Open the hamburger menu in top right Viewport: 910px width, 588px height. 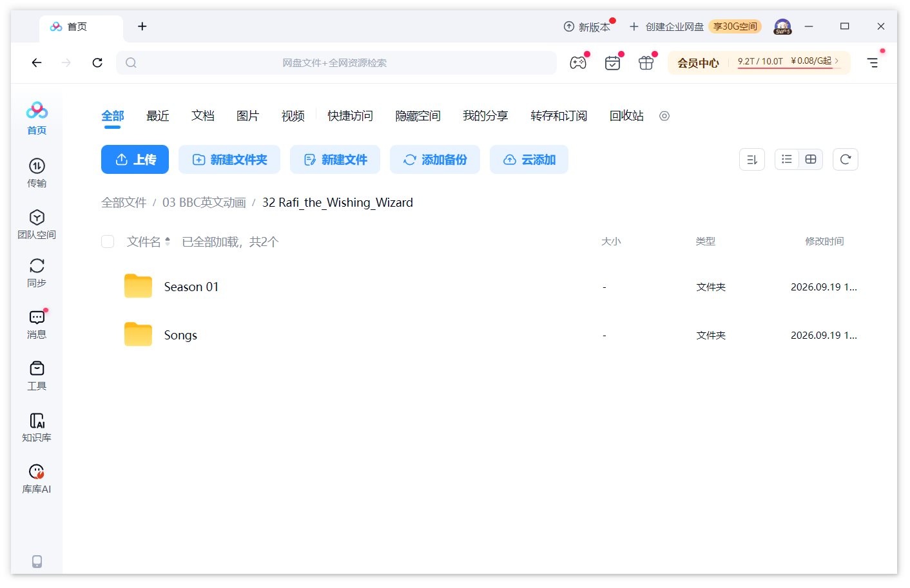pos(873,62)
